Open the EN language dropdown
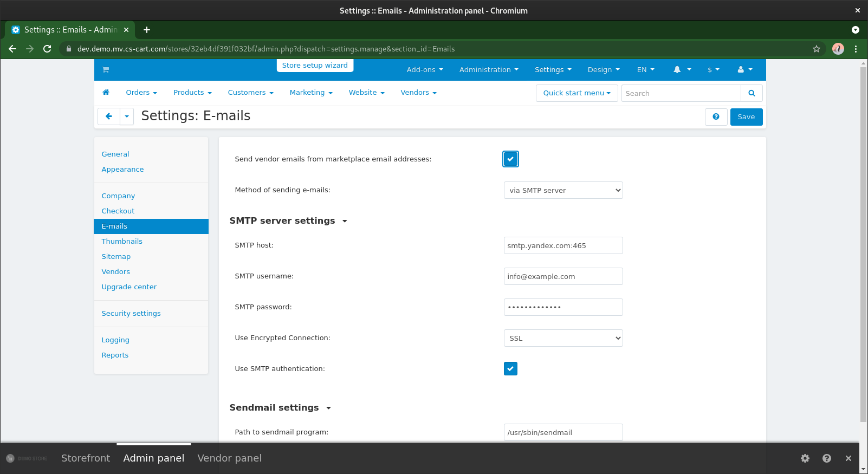868x474 pixels. [x=646, y=69]
